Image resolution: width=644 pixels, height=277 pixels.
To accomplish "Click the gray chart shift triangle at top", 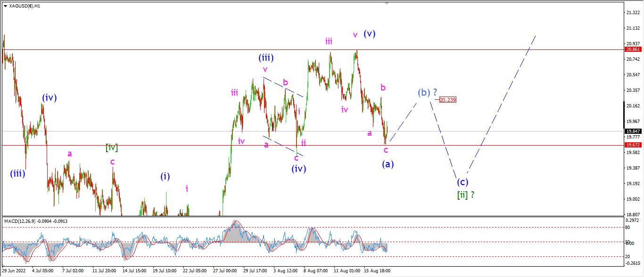I will click(387, 3).
